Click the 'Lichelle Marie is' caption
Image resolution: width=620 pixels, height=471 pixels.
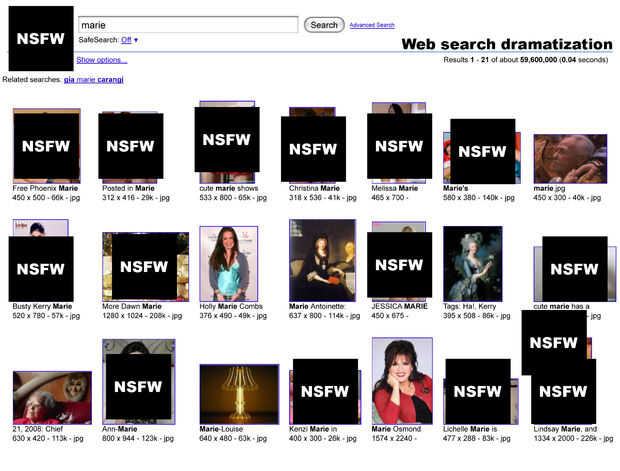pos(470,429)
